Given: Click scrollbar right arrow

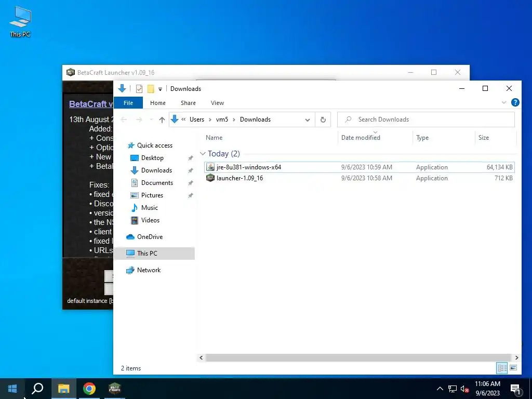Looking at the screenshot, I should (x=516, y=357).
